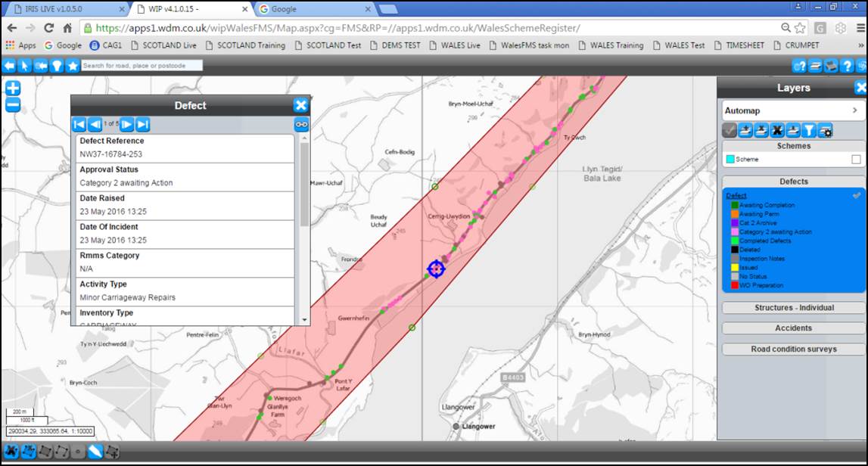Click the filter funnel icon in Layers
The height and width of the screenshot is (466, 868).
pos(809,131)
